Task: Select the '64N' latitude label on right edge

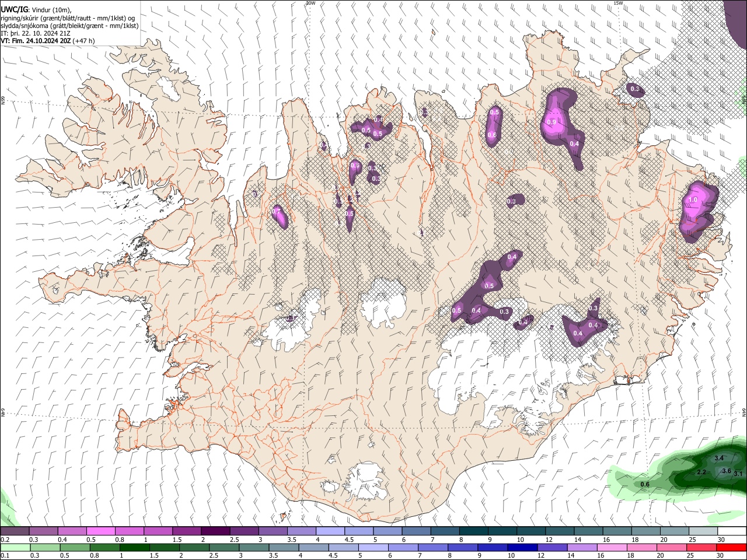Action: click(x=744, y=412)
